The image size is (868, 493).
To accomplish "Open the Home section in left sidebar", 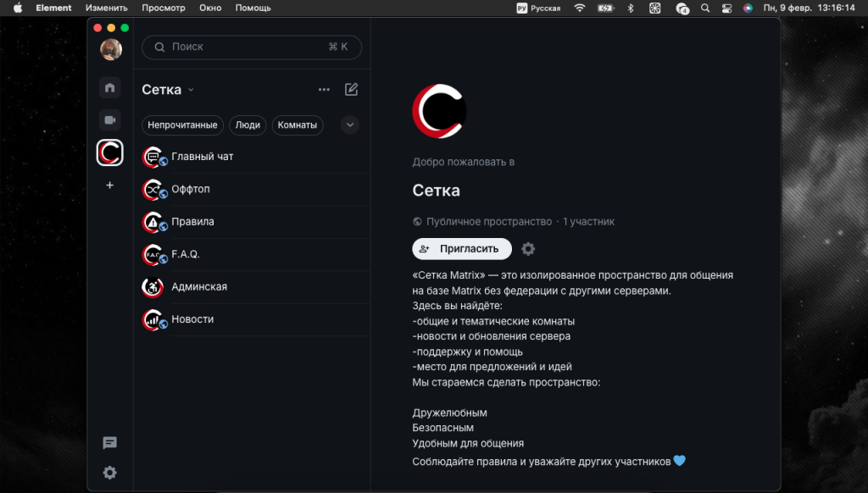I will pos(109,88).
